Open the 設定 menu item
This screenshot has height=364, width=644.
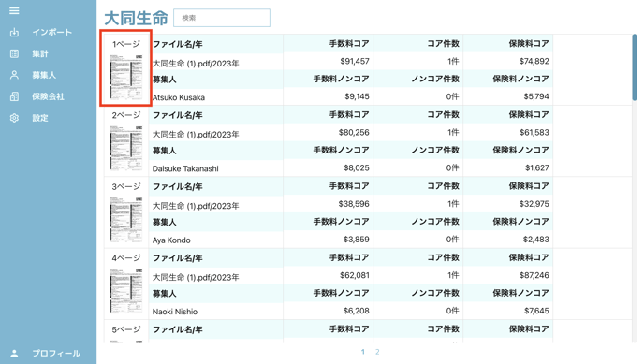point(40,118)
